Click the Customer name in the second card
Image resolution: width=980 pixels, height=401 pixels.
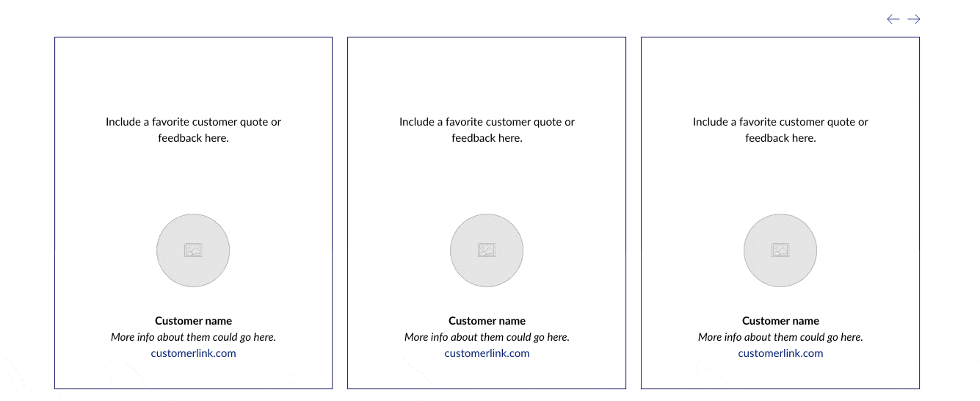(x=487, y=321)
